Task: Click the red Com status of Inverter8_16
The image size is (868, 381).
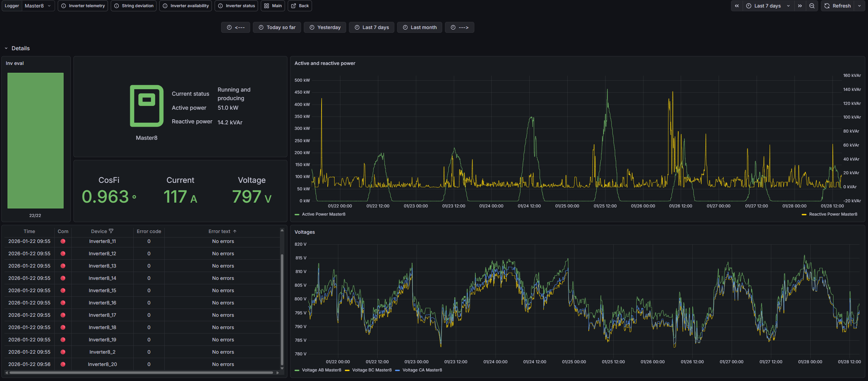Action: pos(63,303)
